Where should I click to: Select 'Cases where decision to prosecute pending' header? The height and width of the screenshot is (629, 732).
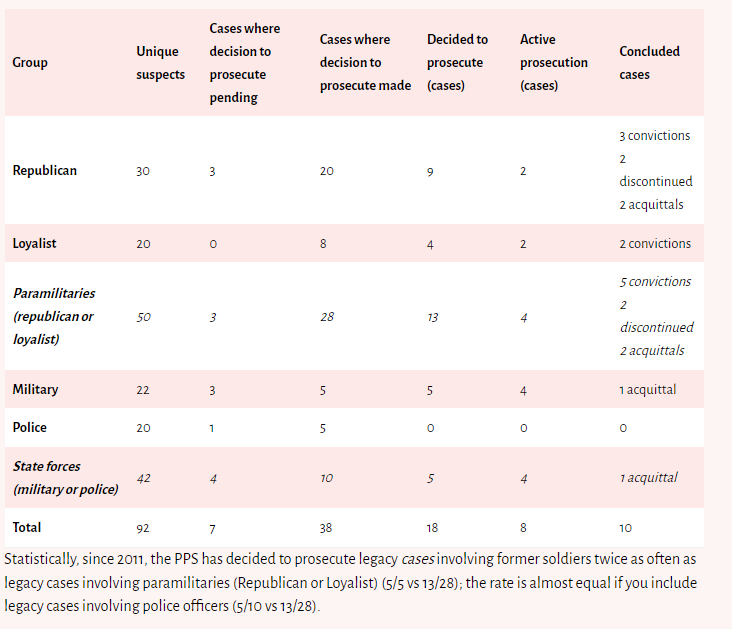[x=245, y=63]
